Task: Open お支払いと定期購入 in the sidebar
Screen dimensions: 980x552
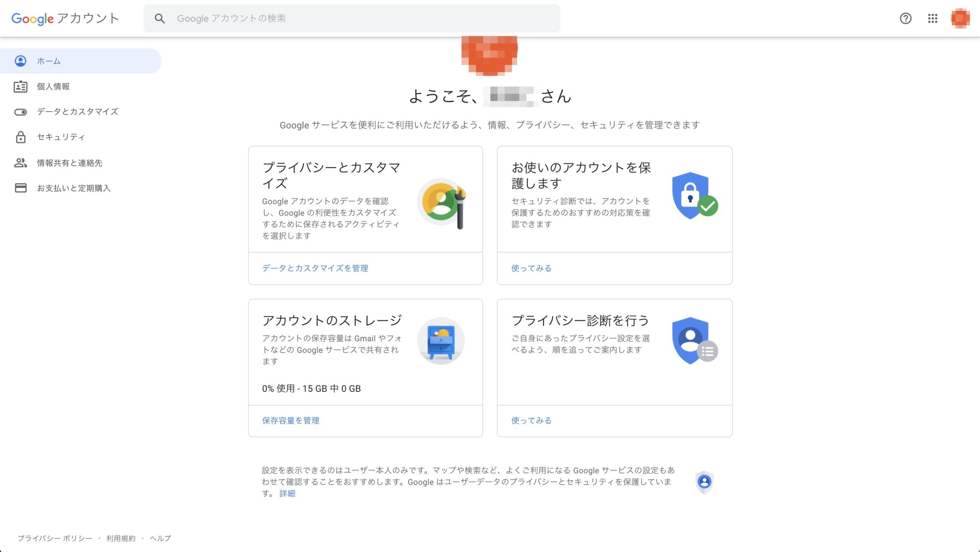Action: click(81, 188)
